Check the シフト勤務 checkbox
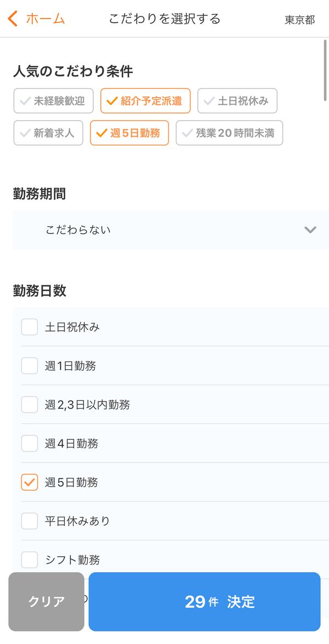Screen dimensions: 329x644 [x=30, y=560]
